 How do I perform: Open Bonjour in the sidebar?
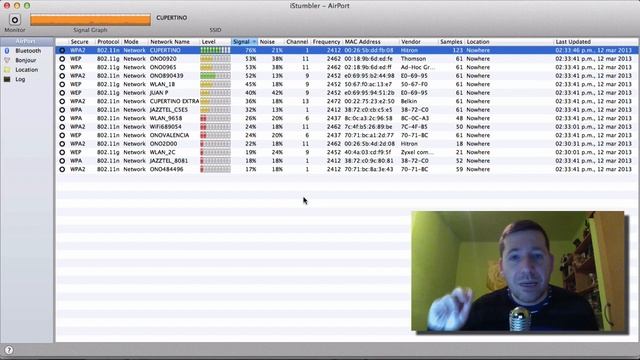pyautogui.click(x=26, y=60)
